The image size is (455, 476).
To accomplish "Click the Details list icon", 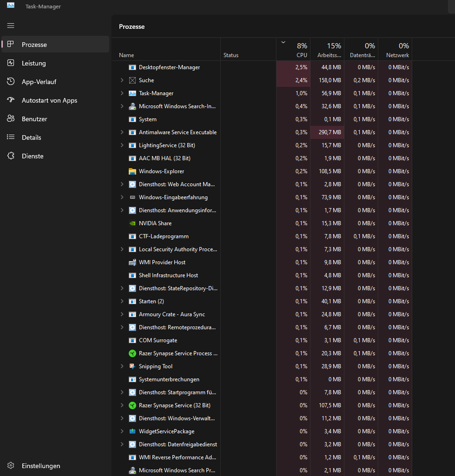I will [x=11, y=137].
